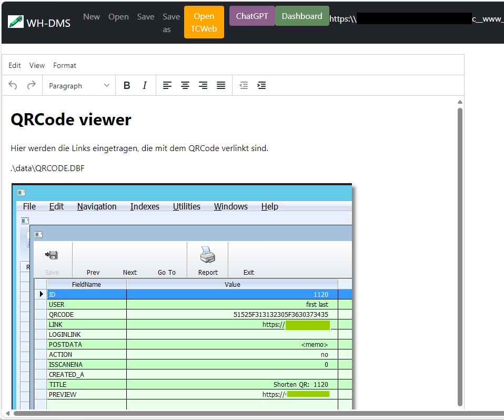Decrease paragraph indent
The image size is (504, 420).
click(244, 85)
